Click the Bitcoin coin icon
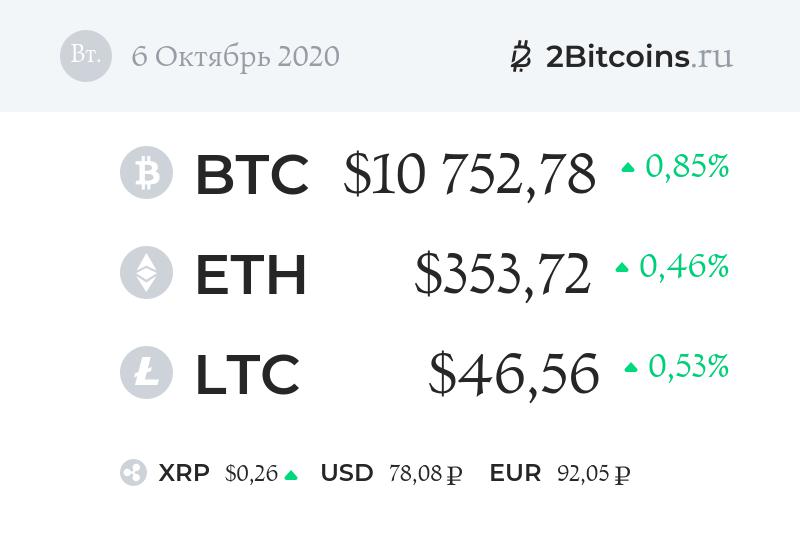The image size is (800, 540). pyautogui.click(x=146, y=173)
